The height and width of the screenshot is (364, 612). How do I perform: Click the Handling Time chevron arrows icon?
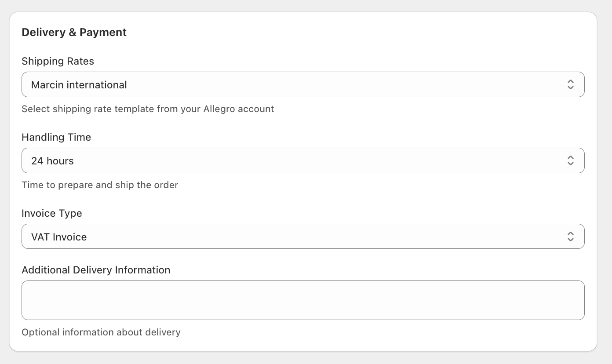[x=570, y=160]
